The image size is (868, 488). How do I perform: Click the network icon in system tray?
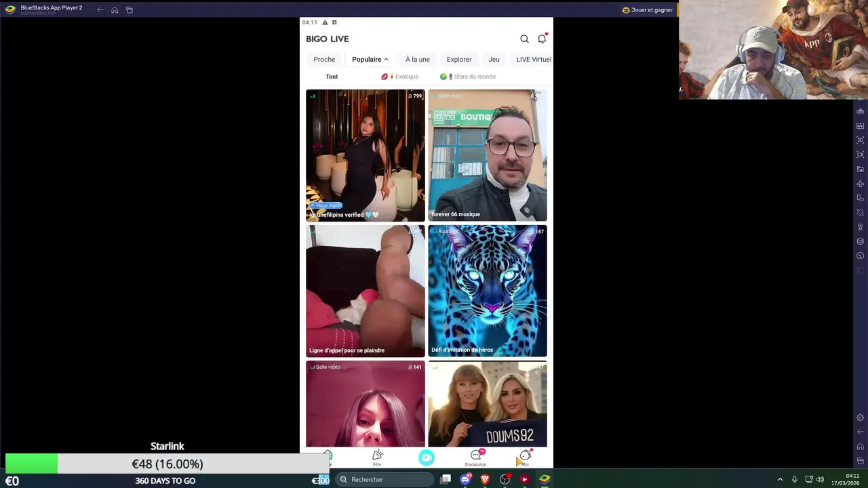[808, 480]
